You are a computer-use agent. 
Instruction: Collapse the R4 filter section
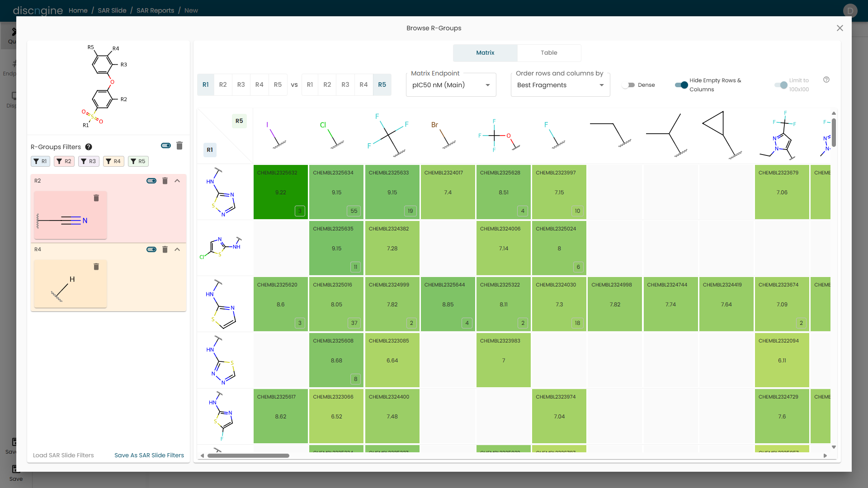[177, 249]
